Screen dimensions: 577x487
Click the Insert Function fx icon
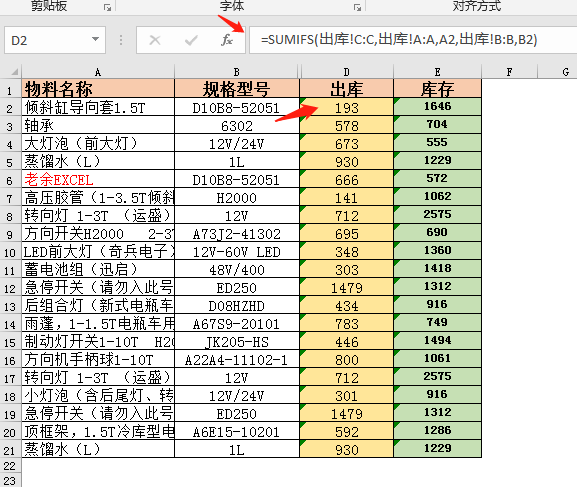(227, 40)
